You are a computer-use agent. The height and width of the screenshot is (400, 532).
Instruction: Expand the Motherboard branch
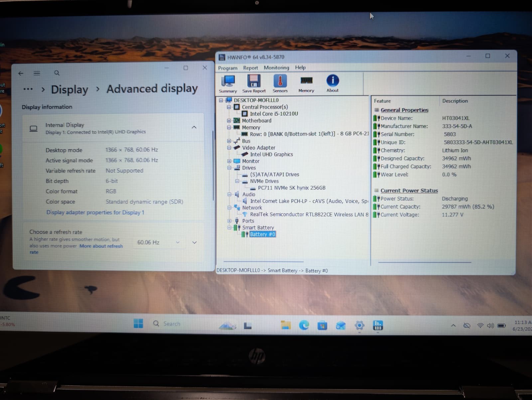click(229, 121)
